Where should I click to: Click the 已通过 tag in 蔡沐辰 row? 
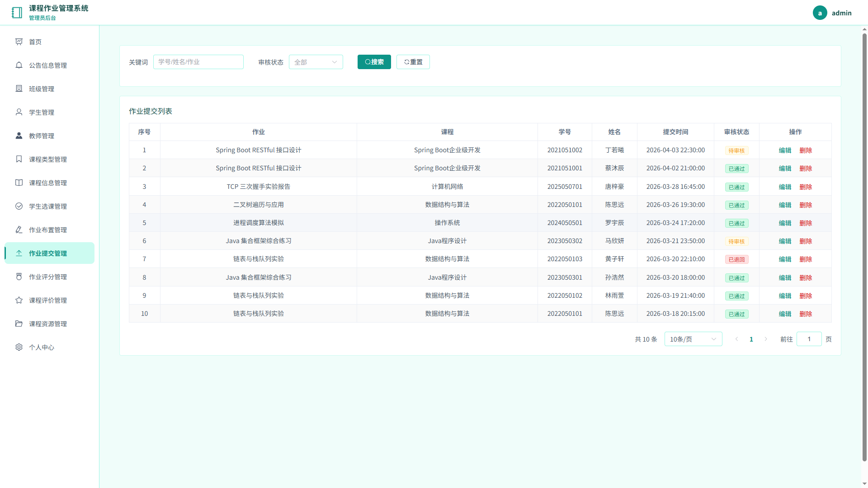[x=736, y=169]
